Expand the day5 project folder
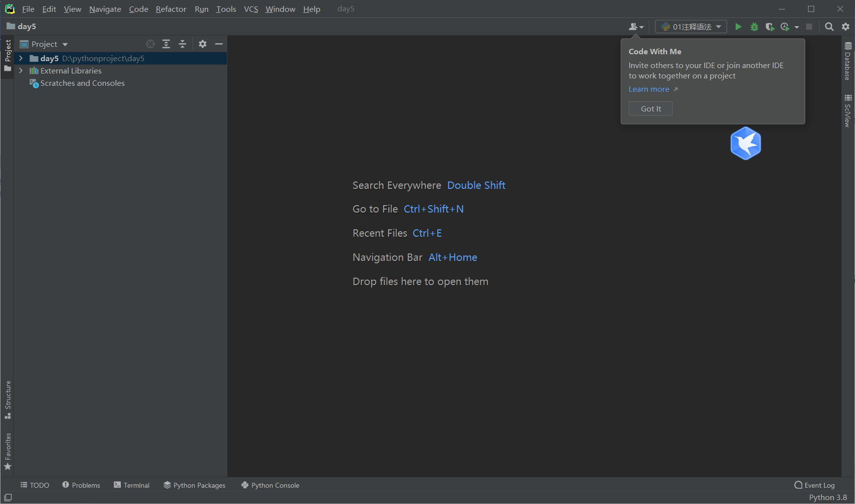Image resolution: width=855 pixels, height=504 pixels. click(21, 58)
